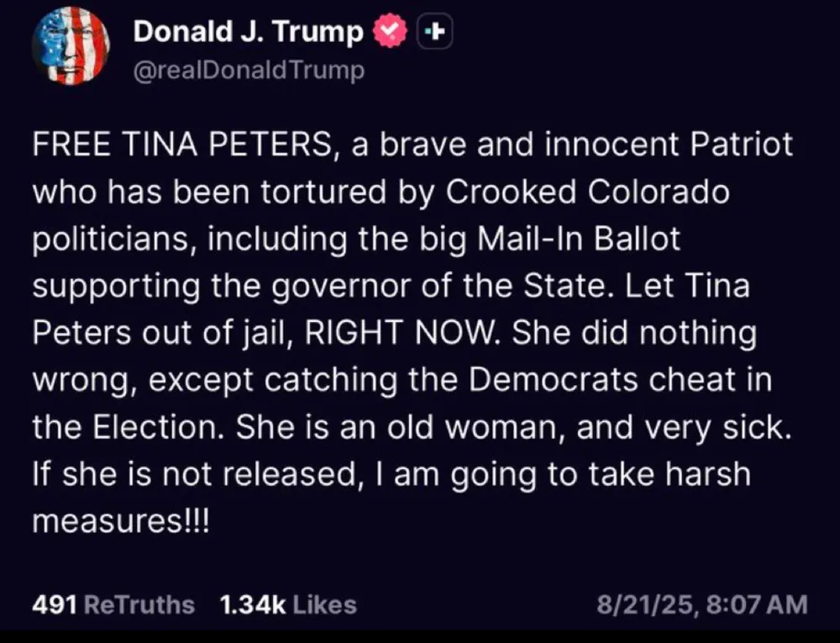Viewport: 840px width, 643px height.
Task: Open the Donald J. Trump display name
Action: (249, 33)
